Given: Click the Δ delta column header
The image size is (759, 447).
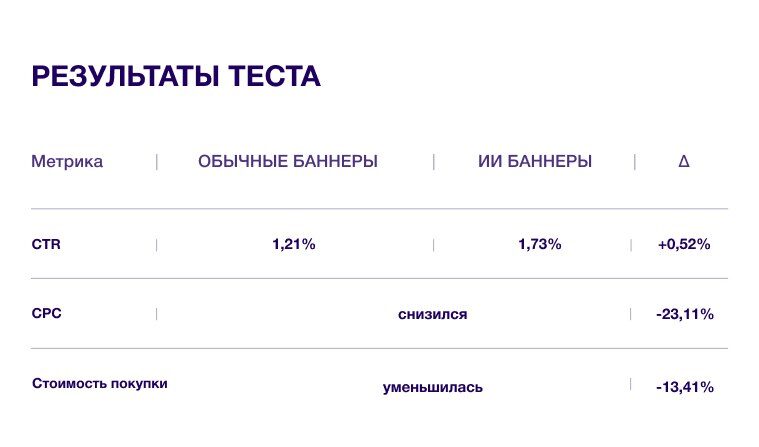Looking at the screenshot, I should (684, 161).
